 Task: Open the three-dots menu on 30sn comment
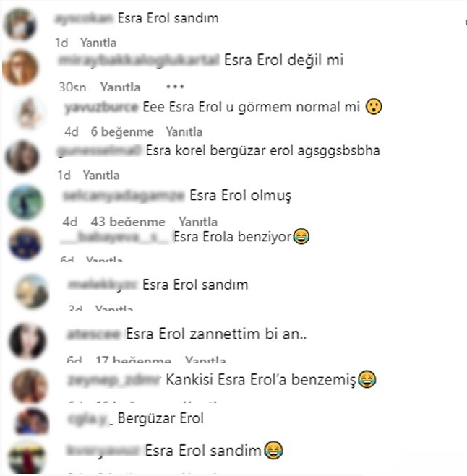point(175,87)
